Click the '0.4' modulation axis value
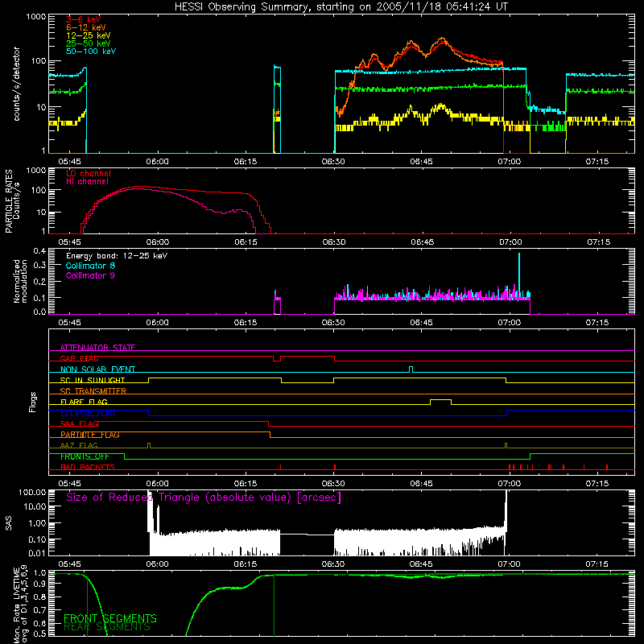The image size is (644, 644). pyautogui.click(x=39, y=251)
